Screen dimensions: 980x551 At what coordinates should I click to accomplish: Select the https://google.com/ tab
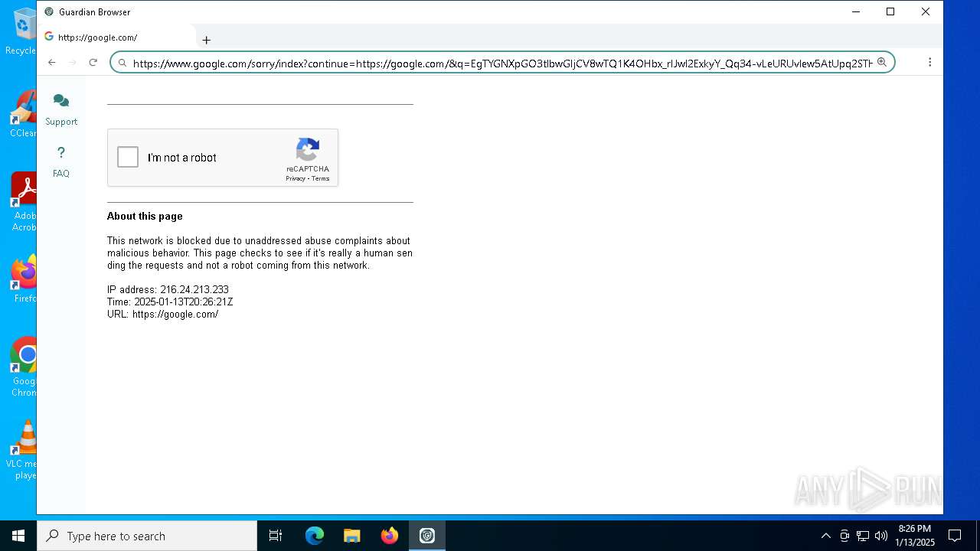[x=116, y=37]
